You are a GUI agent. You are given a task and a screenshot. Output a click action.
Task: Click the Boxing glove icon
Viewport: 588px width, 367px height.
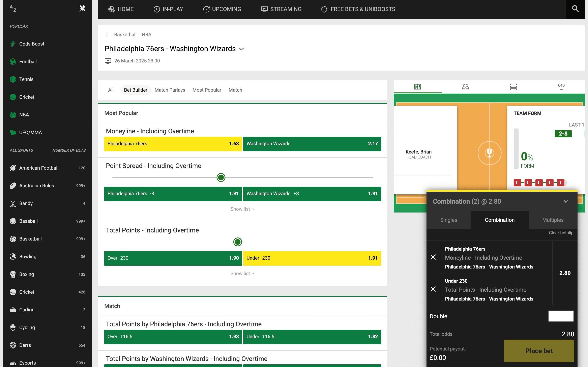[x=13, y=274]
